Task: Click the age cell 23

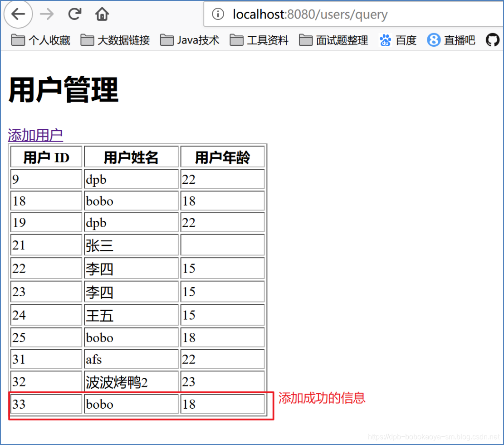Action: 222,381
